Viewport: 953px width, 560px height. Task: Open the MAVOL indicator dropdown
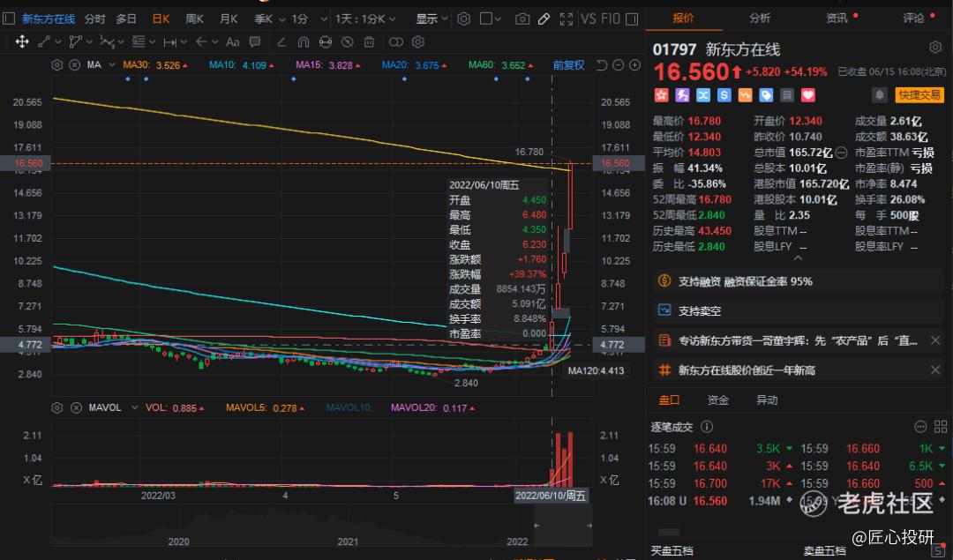[134, 407]
